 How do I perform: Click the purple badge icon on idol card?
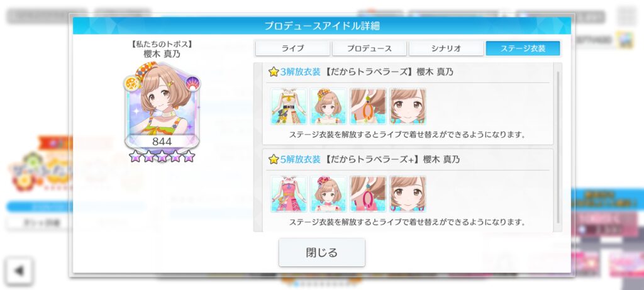tap(192, 84)
